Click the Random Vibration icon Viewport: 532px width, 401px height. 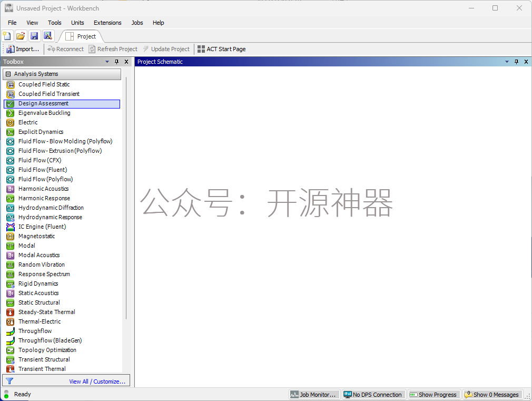pos(11,265)
